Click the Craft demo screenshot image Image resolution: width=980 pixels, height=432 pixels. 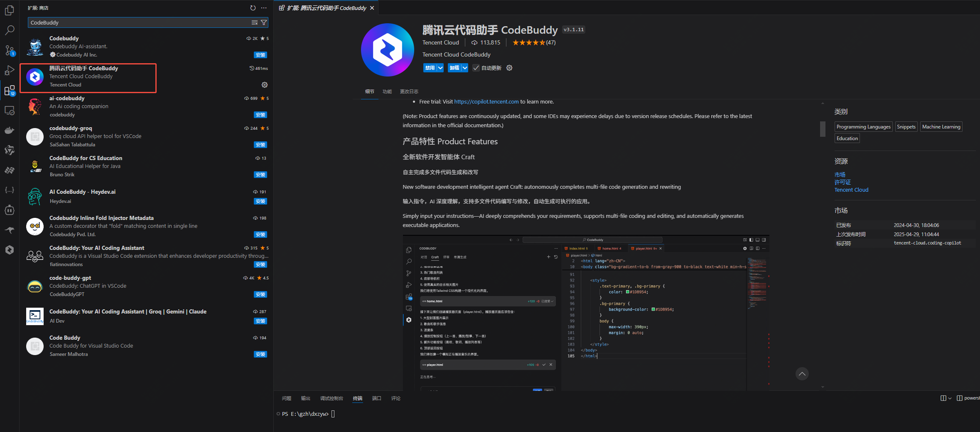pyautogui.click(x=586, y=313)
